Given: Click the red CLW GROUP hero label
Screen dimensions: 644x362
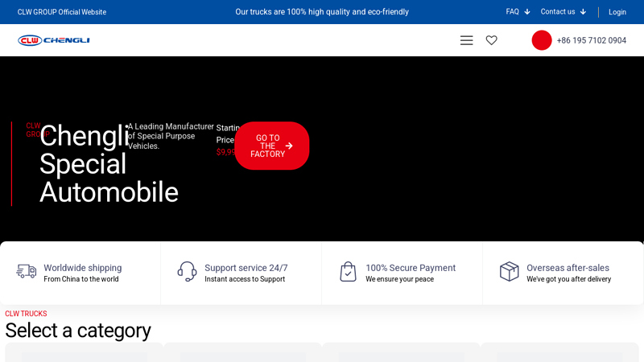Looking at the screenshot, I should pos(36,130).
